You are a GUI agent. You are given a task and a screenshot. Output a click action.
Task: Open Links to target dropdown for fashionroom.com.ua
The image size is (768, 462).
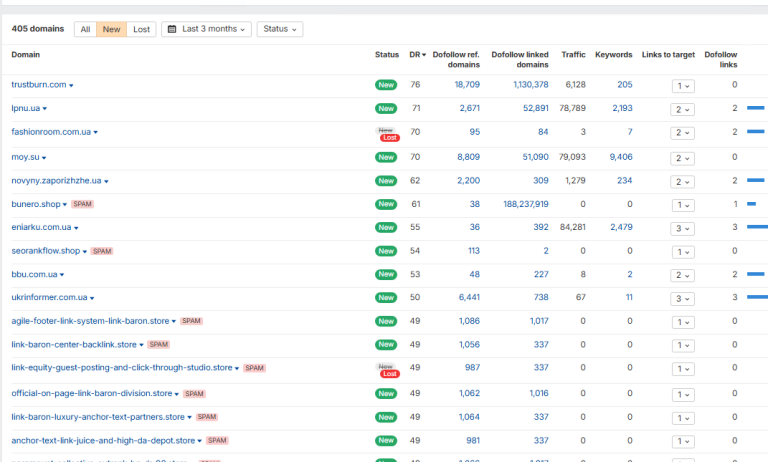682,133
